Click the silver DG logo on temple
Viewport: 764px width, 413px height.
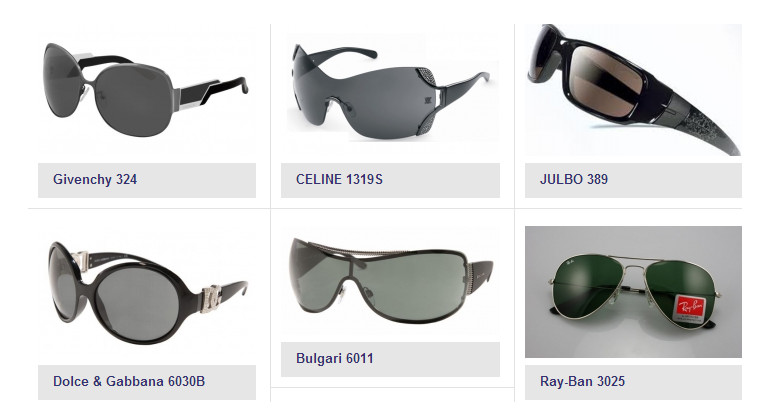211,298
